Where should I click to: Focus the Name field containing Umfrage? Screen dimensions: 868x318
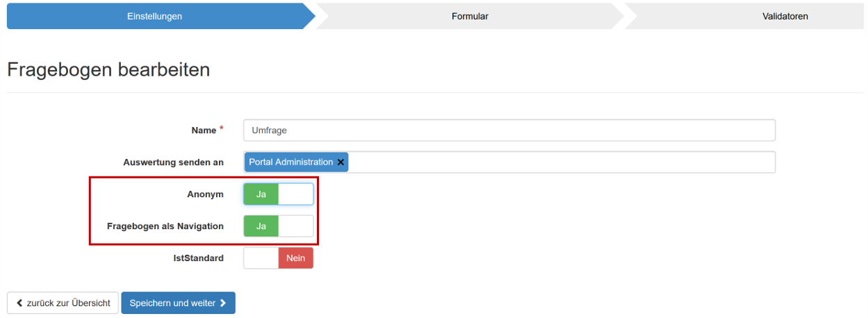pyautogui.click(x=509, y=131)
